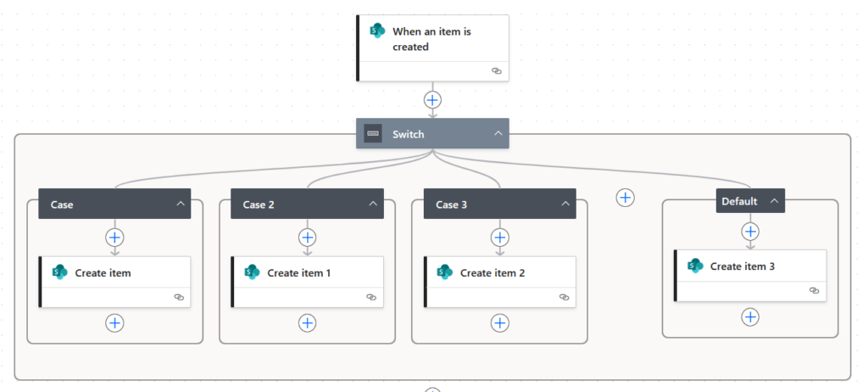Insert an action above Create item 2

tap(500, 238)
